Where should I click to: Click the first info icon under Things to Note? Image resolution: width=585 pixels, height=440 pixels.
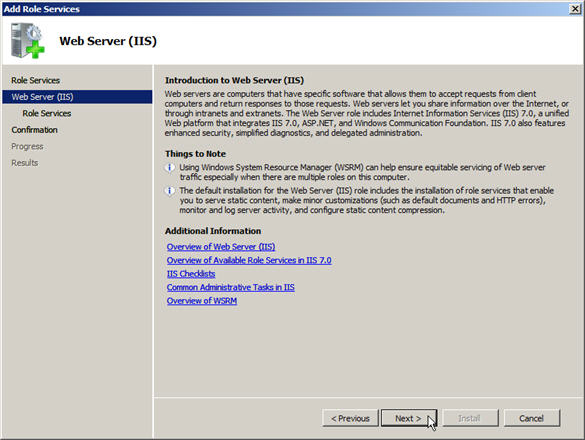coord(170,168)
